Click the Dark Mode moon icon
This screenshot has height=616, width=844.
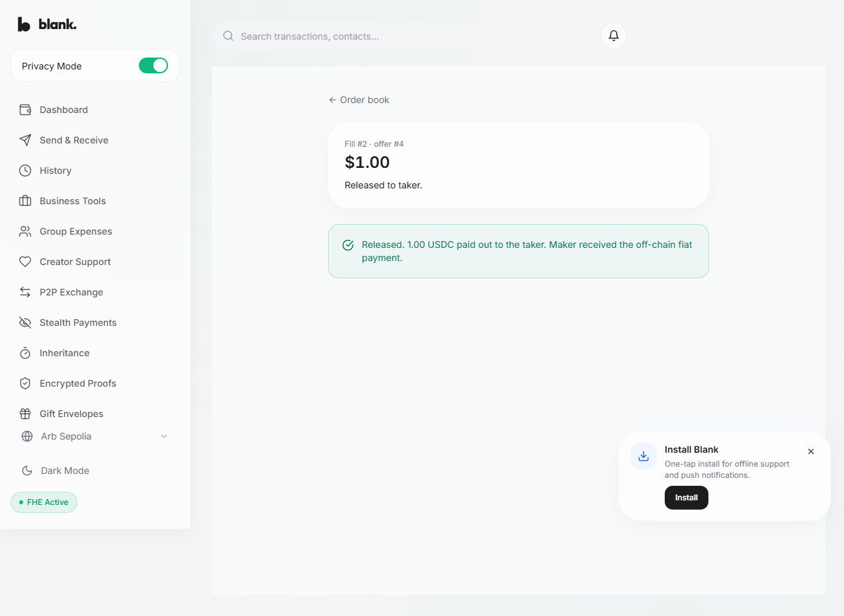(x=27, y=471)
